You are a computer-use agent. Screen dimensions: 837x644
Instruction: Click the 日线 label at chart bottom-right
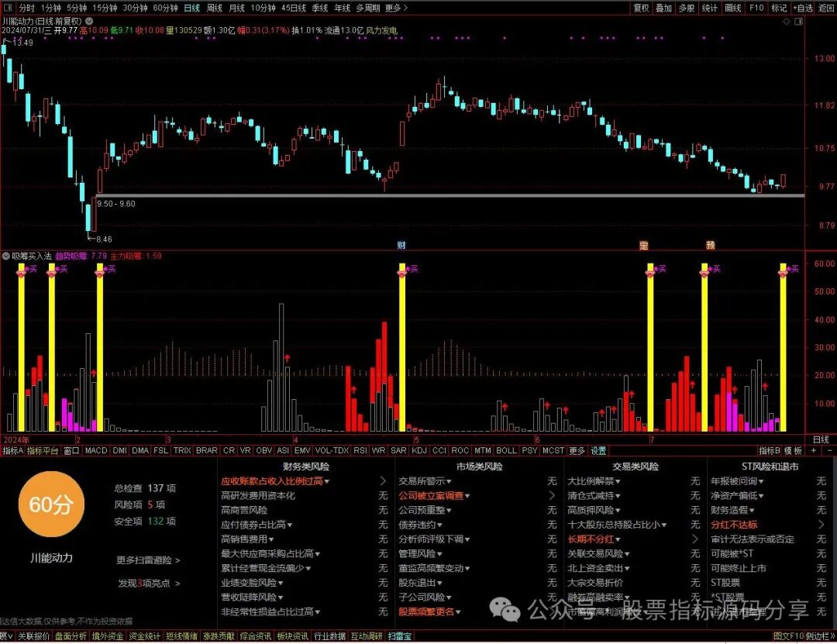[x=821, y=439]
